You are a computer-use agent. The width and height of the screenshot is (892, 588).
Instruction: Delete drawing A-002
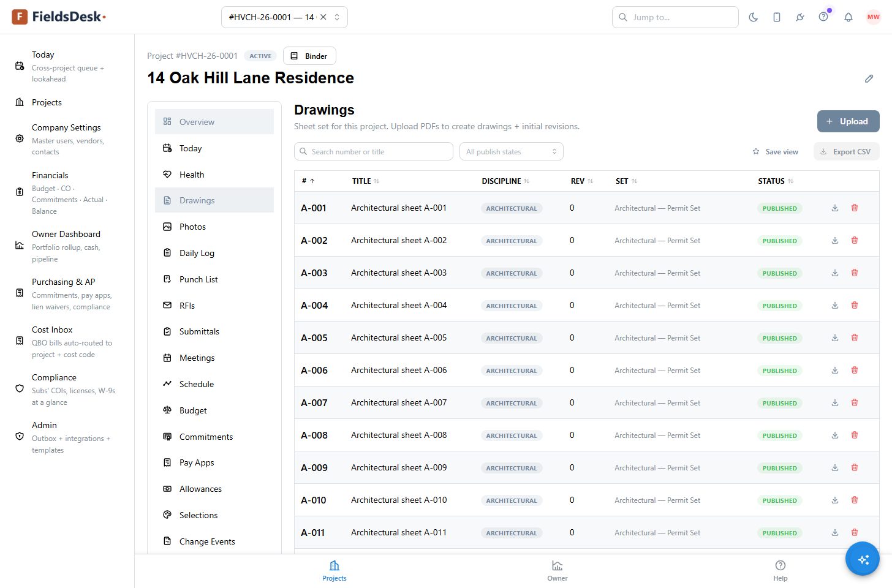coord(855,241)
